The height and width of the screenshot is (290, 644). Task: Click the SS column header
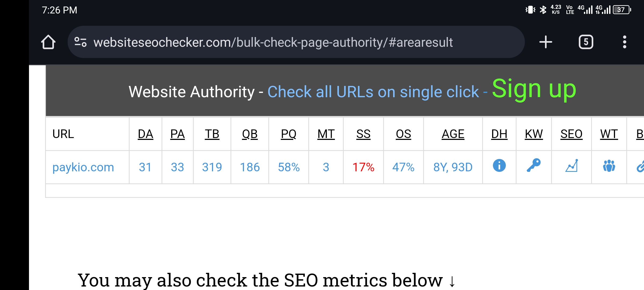click(363, 134)
